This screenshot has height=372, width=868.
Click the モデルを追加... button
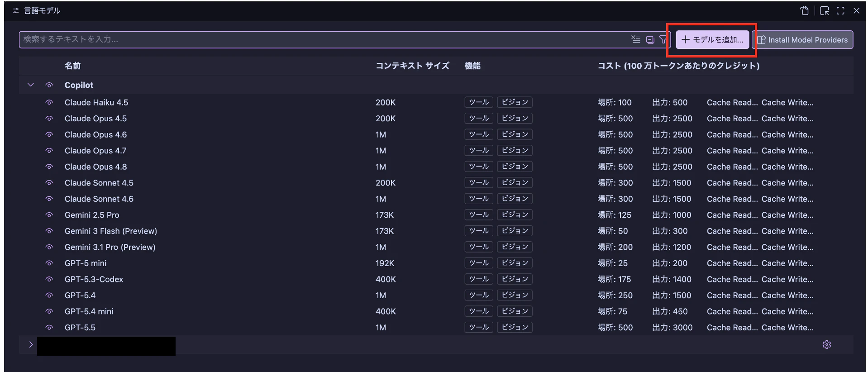tap(712, 40)
